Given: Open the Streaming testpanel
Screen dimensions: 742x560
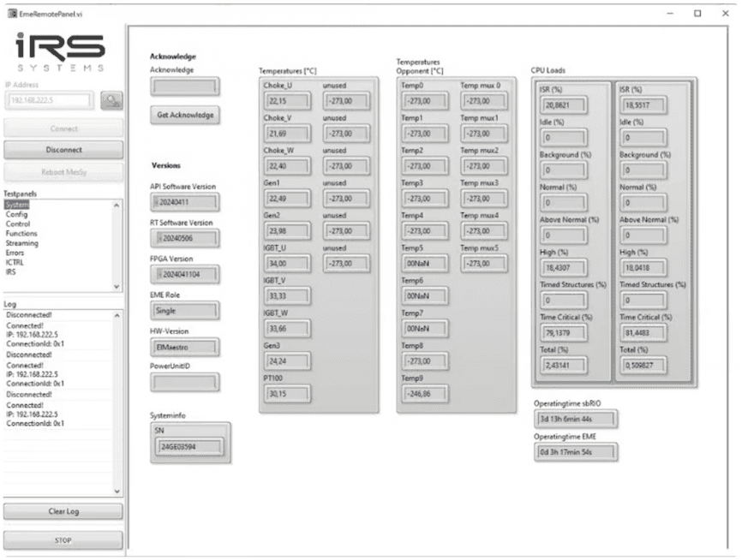Looking at the screenshot, I should click(x=21, y=243).
